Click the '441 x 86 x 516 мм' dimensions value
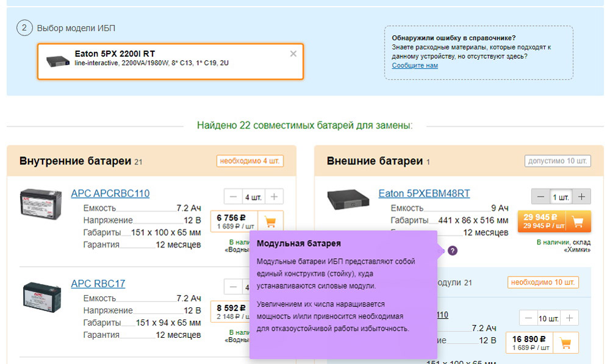This screenshot has width=610, height=364. click(473, 220)
